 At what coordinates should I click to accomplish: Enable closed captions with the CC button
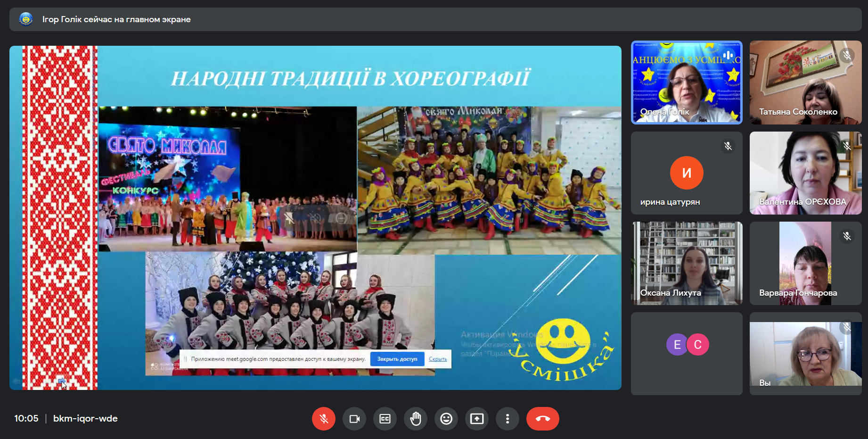pyautogui.click(x=385, y=419)
